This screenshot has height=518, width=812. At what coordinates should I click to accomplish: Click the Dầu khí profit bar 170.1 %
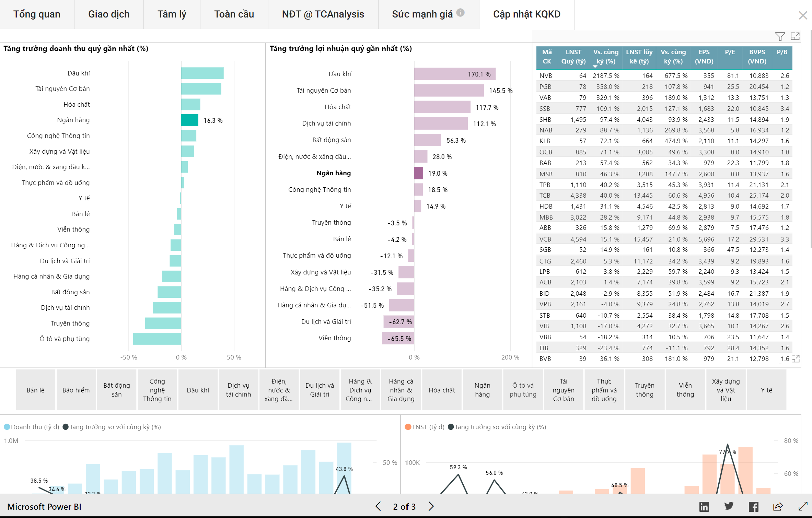pos(455,74)
